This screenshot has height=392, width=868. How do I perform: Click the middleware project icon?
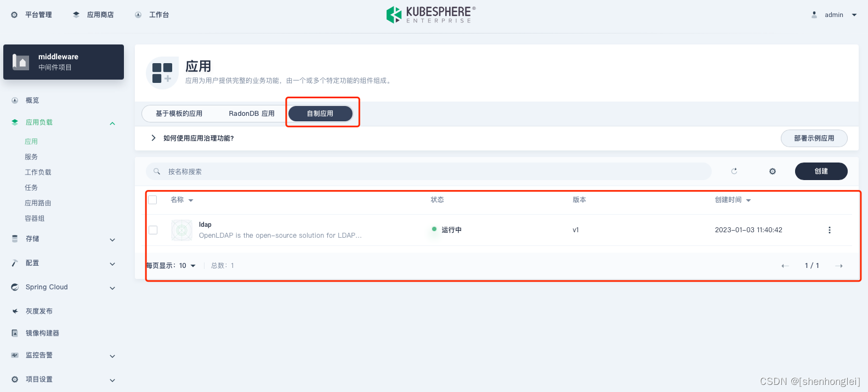pos(21,61)
